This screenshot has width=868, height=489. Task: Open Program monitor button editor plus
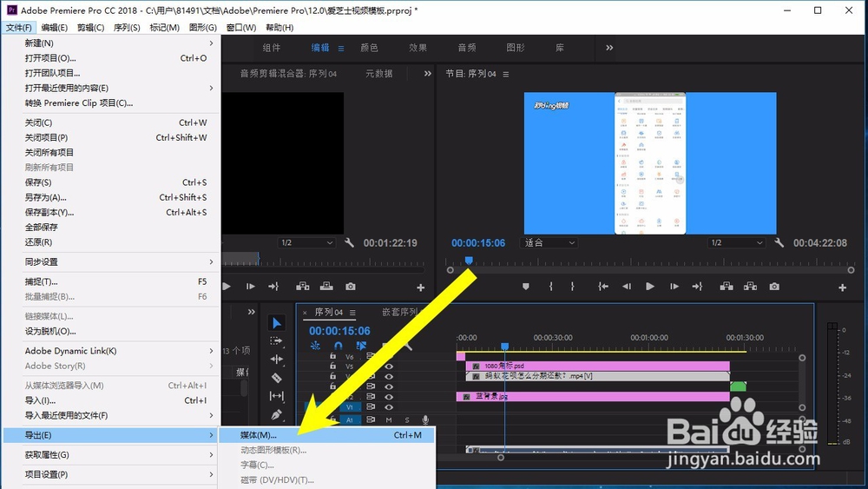[x=843, y=287]
